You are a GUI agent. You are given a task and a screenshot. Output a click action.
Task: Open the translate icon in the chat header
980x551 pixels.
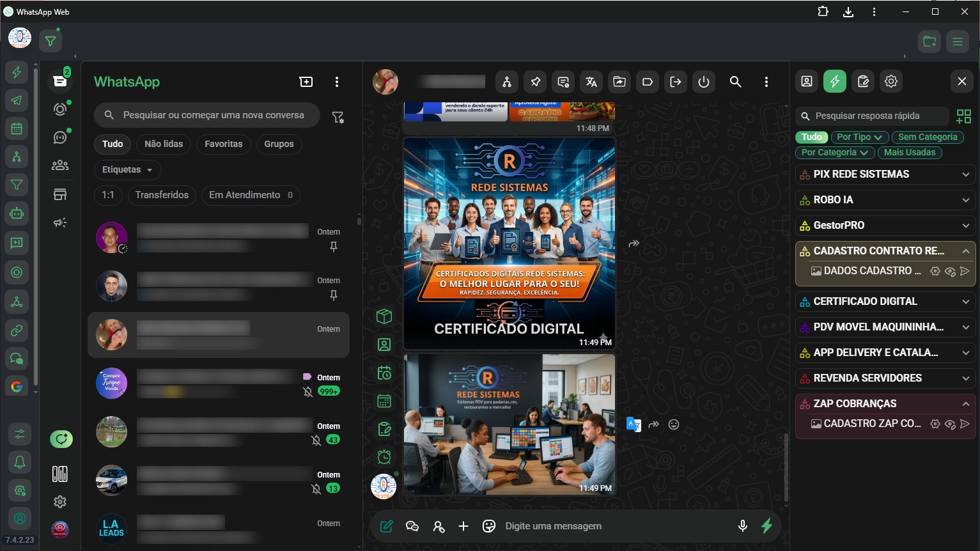(x=591, y=82)
